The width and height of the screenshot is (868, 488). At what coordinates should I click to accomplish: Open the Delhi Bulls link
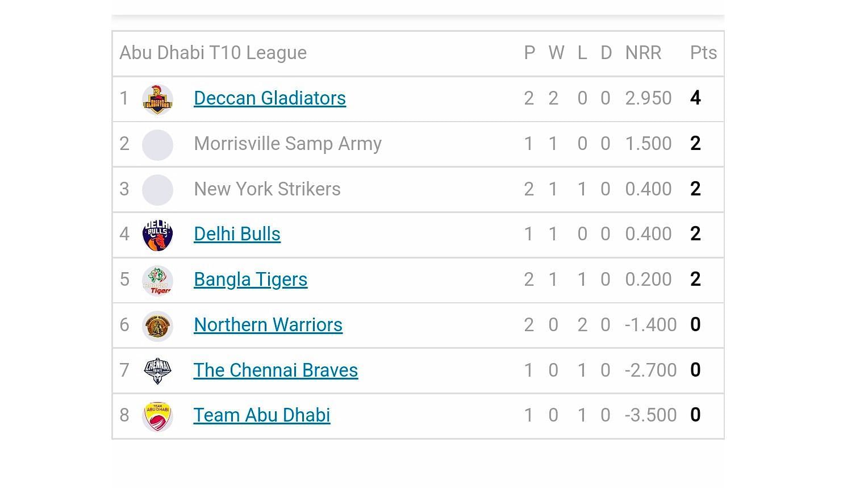(237, 234)
